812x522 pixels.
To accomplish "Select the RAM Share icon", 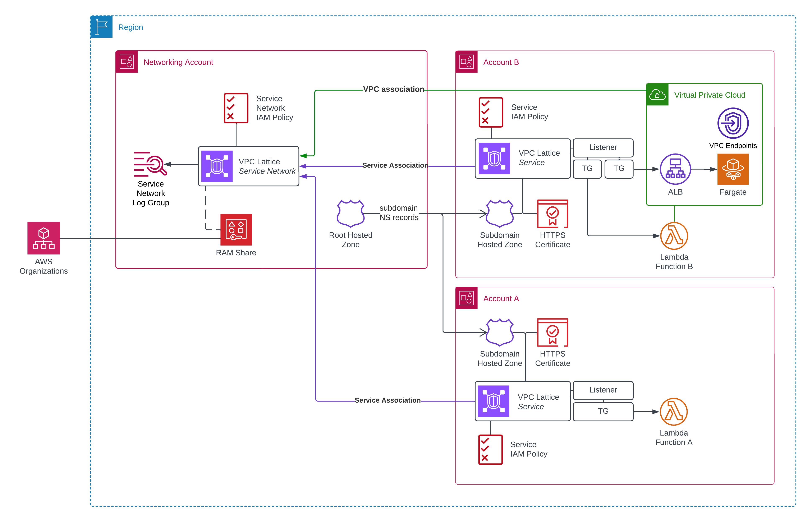I will [236, 229].
